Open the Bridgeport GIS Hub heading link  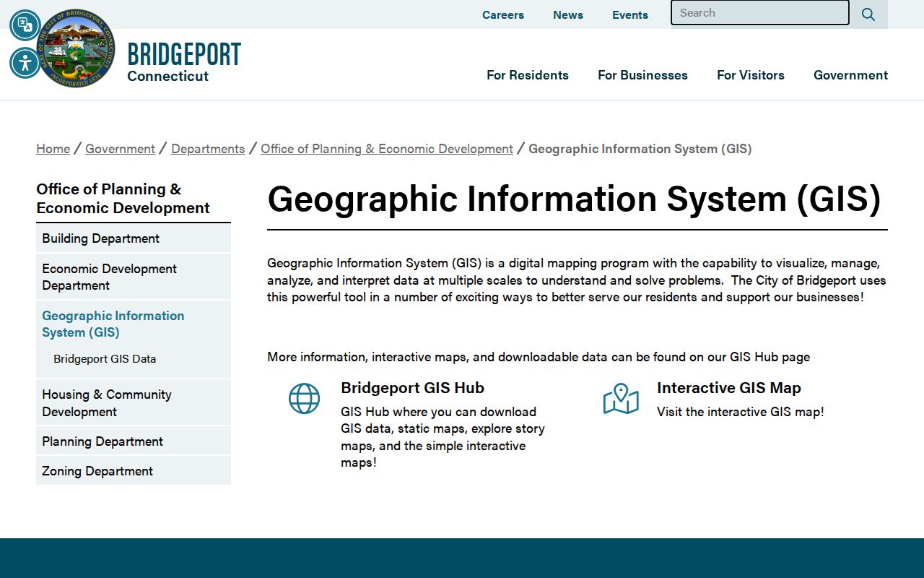coord(412,388)
